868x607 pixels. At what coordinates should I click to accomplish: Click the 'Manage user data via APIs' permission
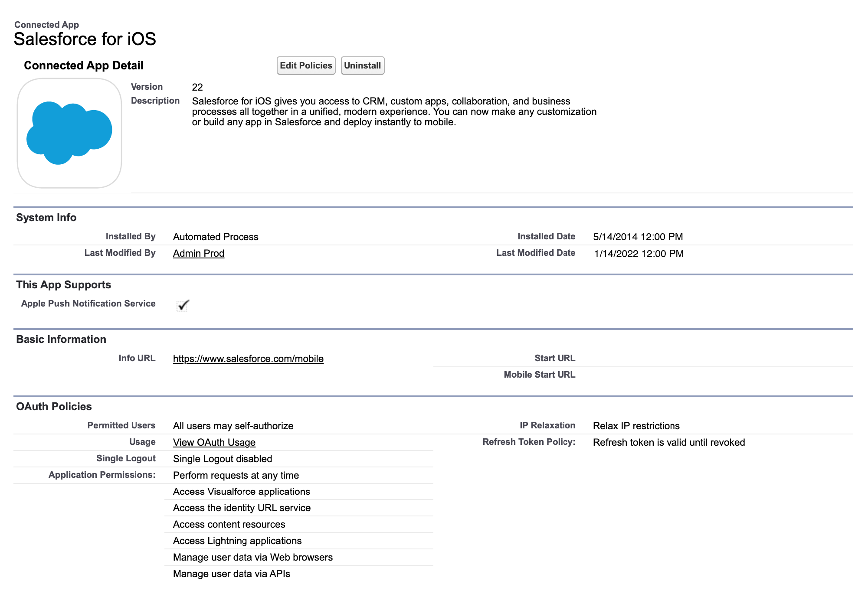point(231,574)
